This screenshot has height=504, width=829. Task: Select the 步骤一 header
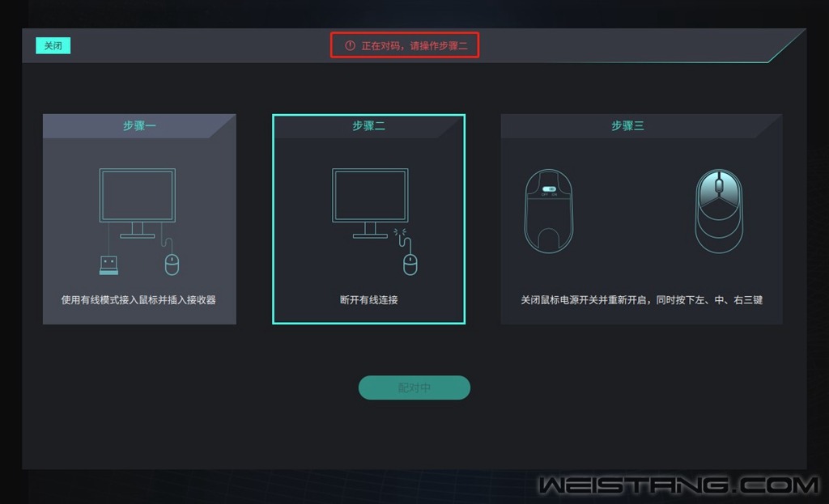(139, 125)
